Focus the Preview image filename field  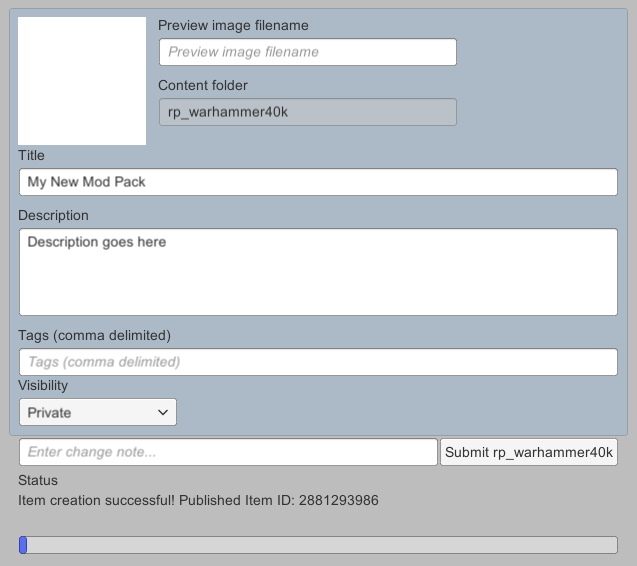click(x=307, y=52)
